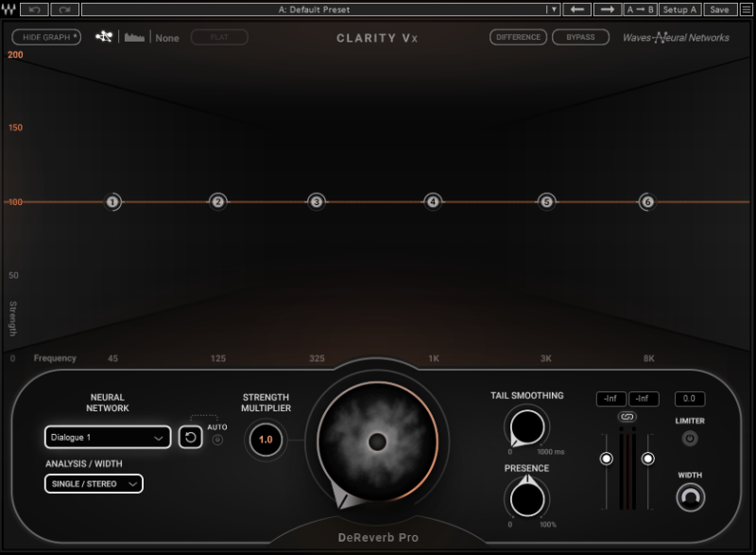The image size is (756, 555).
Task: Open the Default Preset dropdown list
Action: pos(553,9)
